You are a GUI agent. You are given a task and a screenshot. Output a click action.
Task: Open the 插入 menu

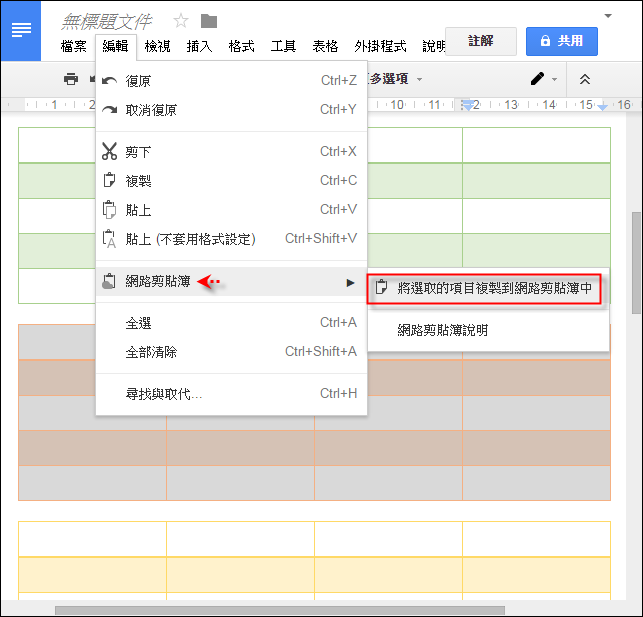coord(199,46)
